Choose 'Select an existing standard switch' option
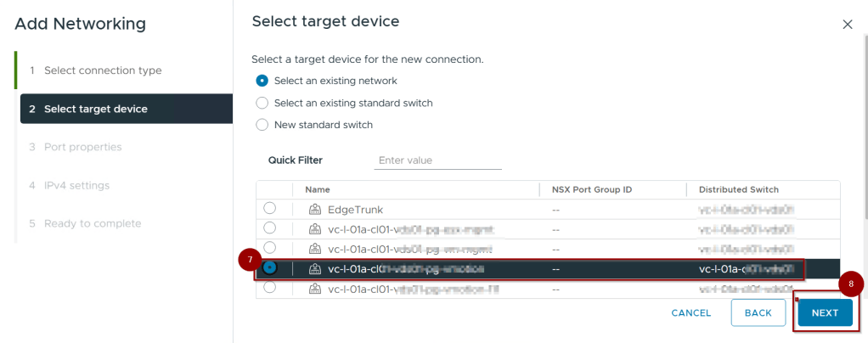Screen dimensions: 868x343 click(x=262, y=103)
